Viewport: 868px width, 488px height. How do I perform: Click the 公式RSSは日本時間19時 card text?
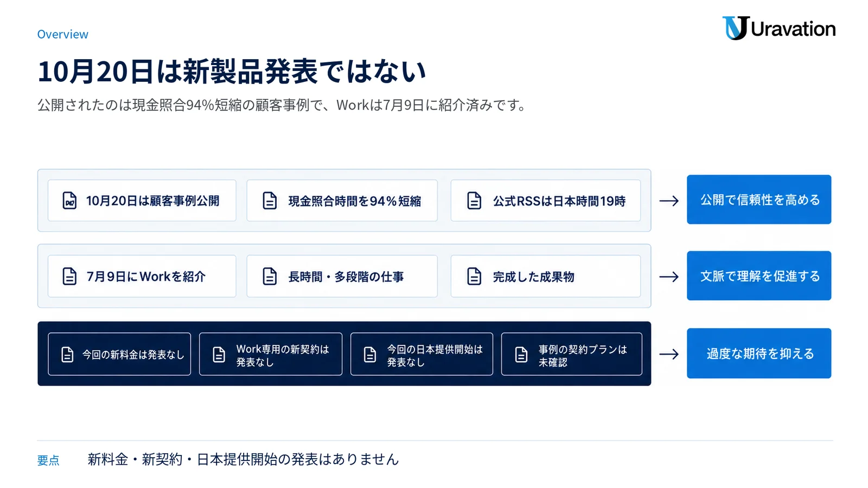tap(559, 201)
